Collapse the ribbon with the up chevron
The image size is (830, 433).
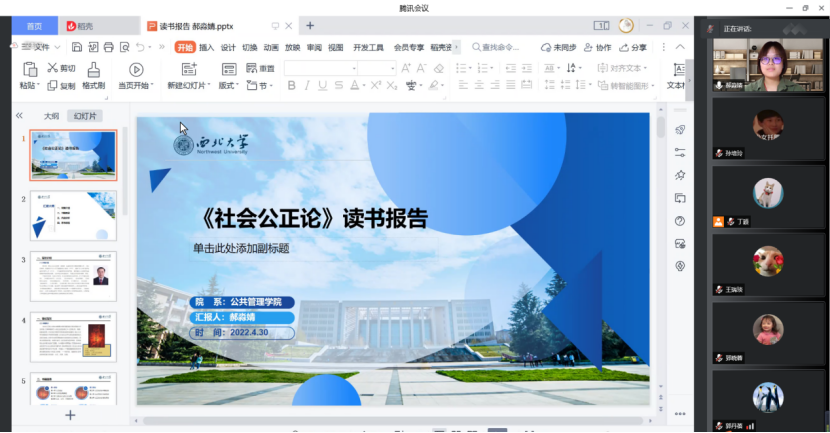tap(680, 47)
